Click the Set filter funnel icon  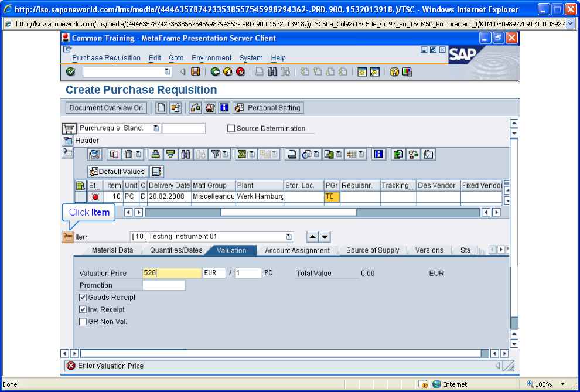215,154
